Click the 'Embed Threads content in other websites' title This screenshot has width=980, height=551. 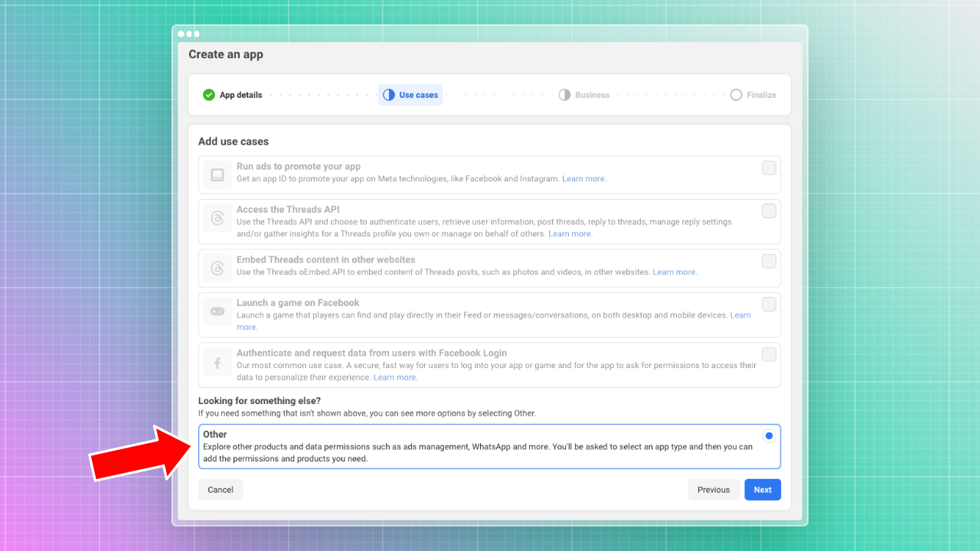click(x=326, y=259)
